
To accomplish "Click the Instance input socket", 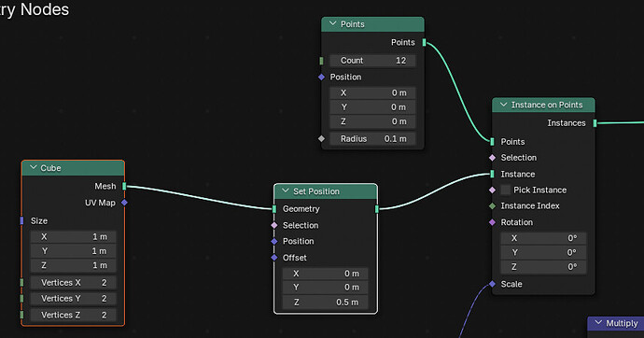I will (x=492, y=174).
